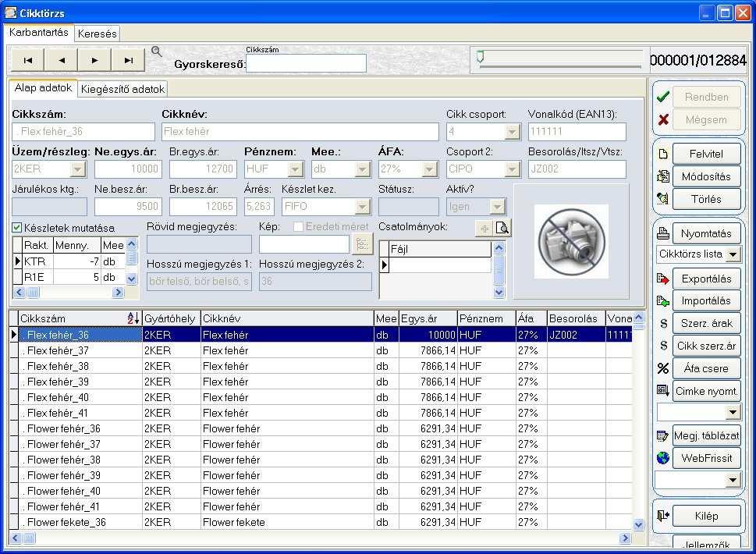Click the image browse button next to Kép

tap(362, 244)
